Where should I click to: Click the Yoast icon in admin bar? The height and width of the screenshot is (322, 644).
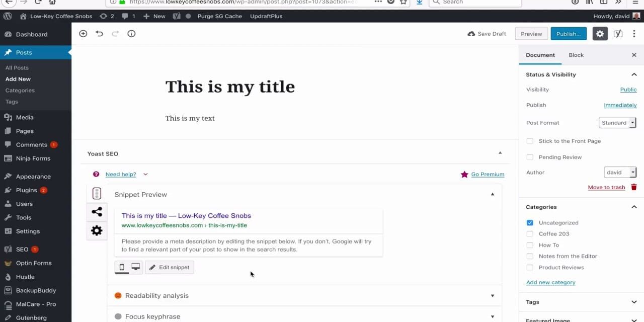pyautogui.click(x=177, y=16)
